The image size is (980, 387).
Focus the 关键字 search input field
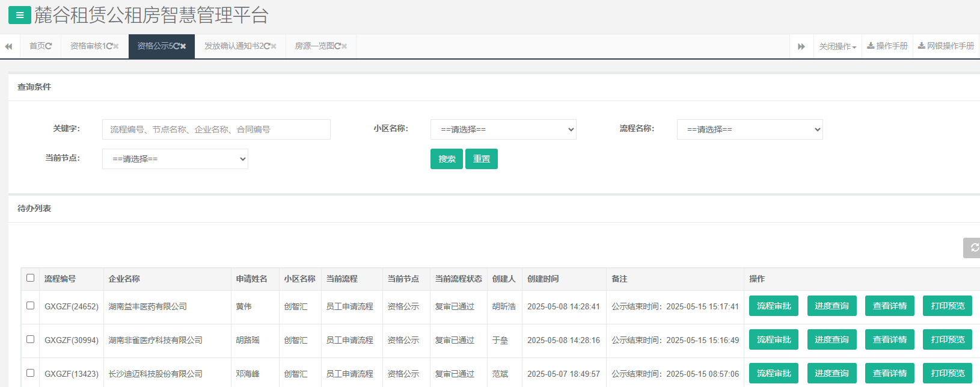click(216, 129)
